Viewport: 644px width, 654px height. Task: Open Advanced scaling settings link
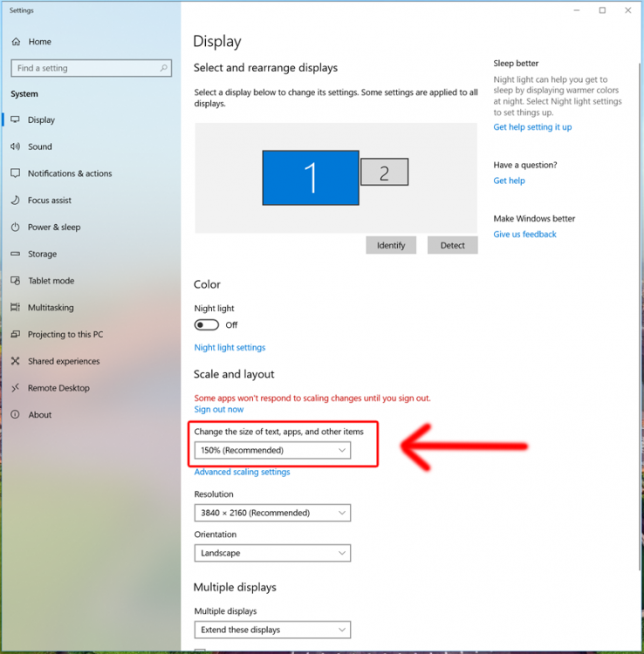click(242, 472)
